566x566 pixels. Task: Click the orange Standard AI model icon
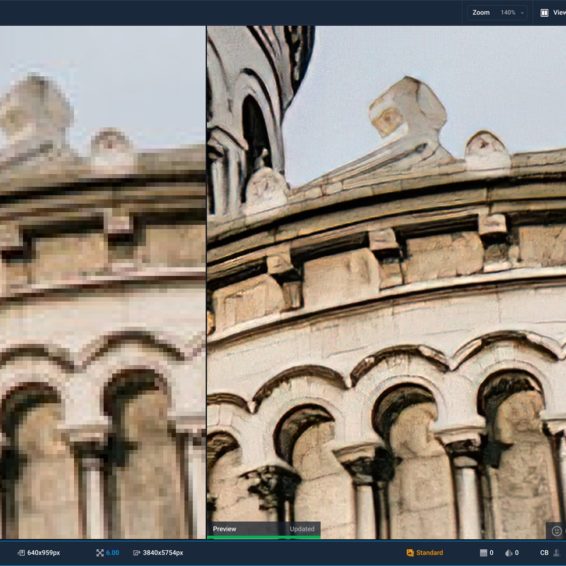[410, 553]
